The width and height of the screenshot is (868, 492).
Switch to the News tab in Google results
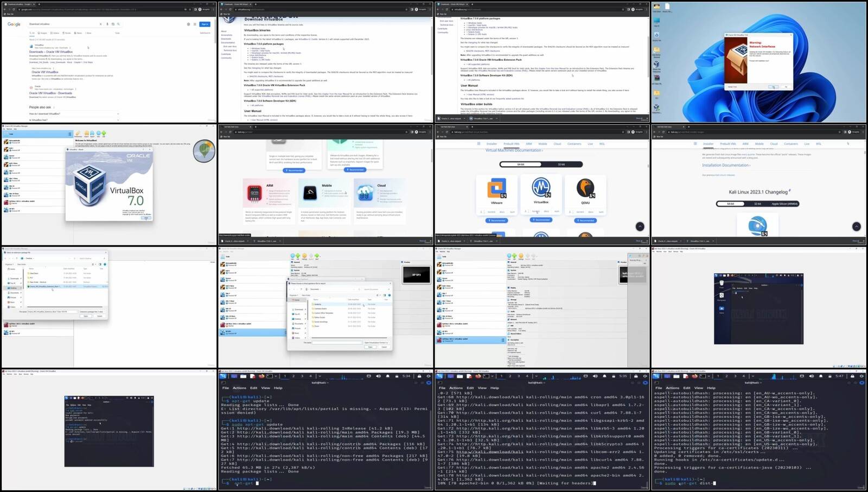pyautogui.click(x=78, y=33)
